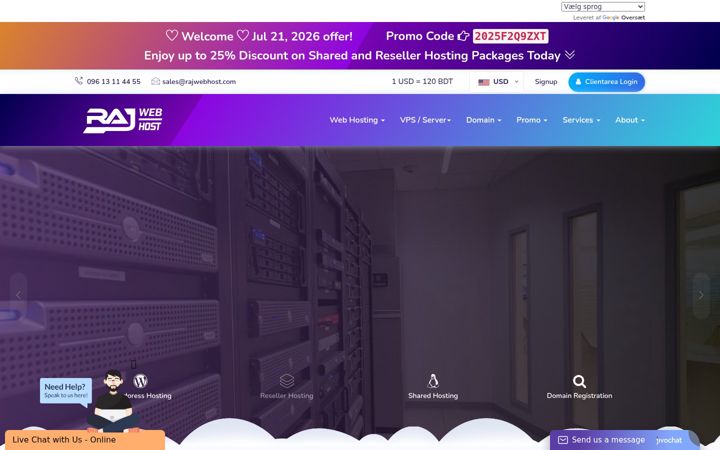Click the Oversæt Google translate link
This screenshot has width=720, height=450.
coord(633,17)
